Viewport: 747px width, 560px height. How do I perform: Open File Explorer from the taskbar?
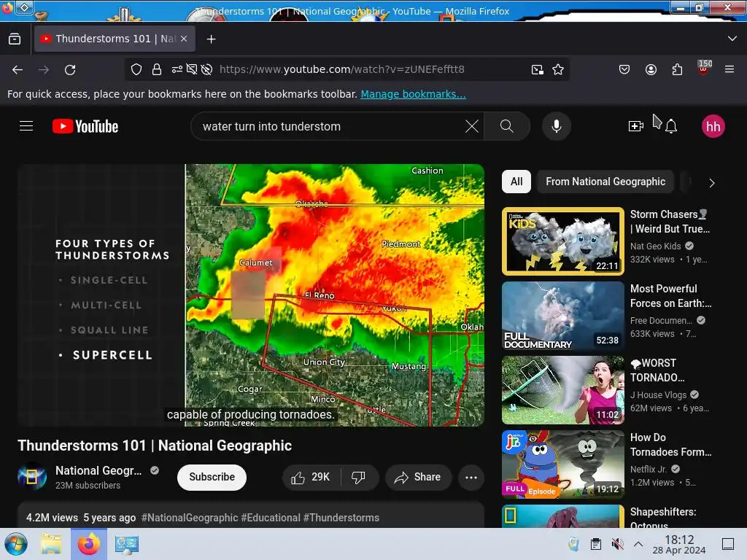click(x=51, y=544)
